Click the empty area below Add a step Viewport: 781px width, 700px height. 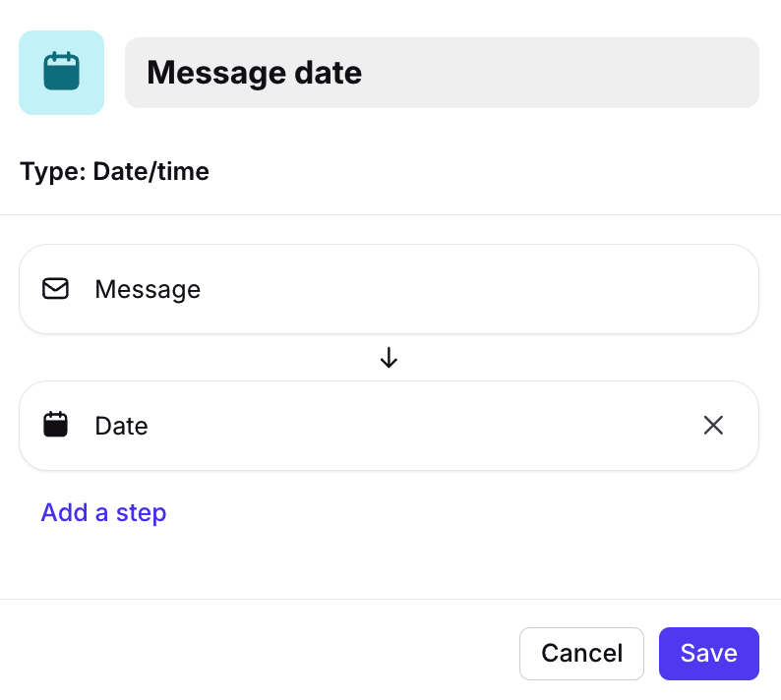click(x=389, y=562)
